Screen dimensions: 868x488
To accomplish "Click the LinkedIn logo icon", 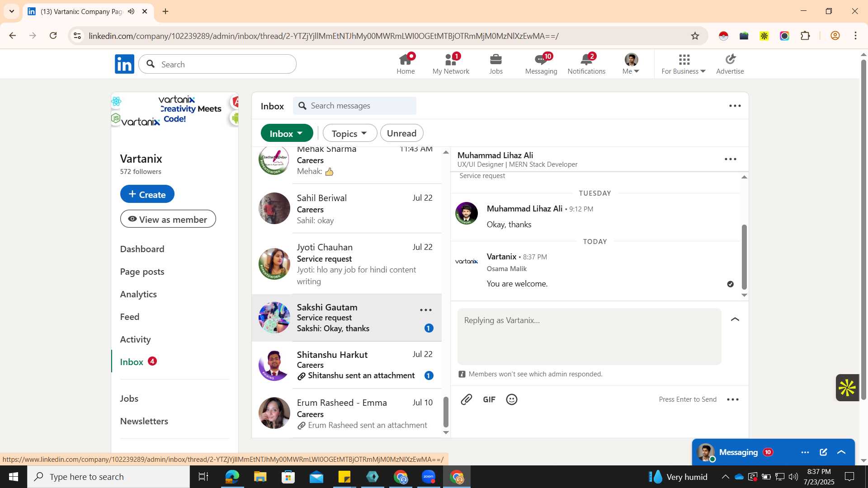I will click(x=124, y=64).
